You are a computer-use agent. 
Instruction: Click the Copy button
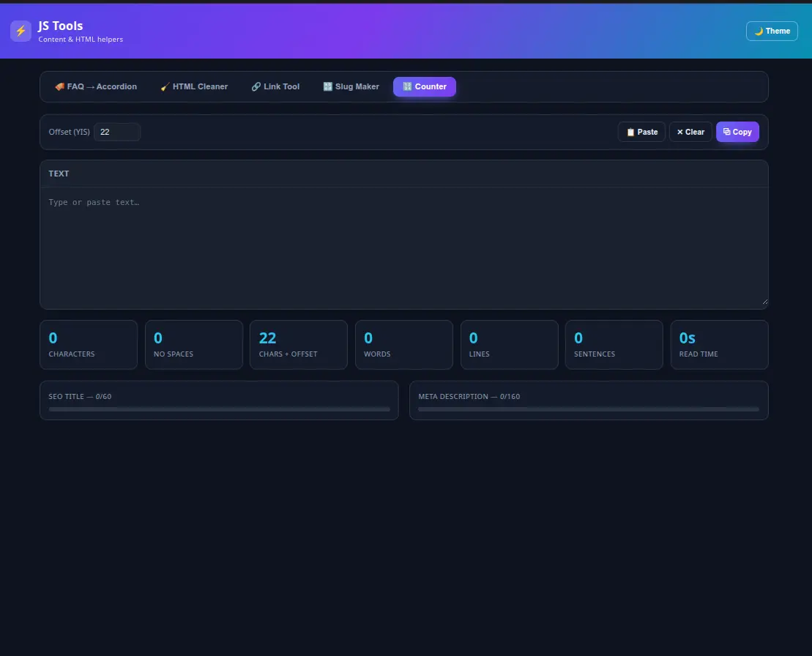[737, 132]
